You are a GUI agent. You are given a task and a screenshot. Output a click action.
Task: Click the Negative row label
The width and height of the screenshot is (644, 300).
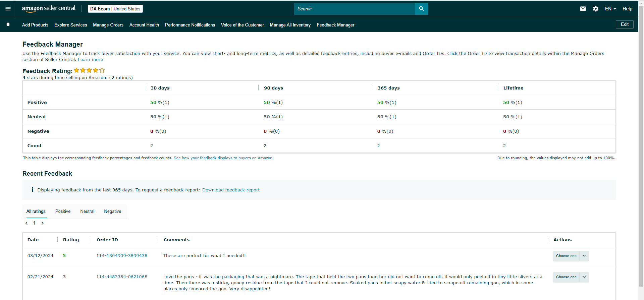pyautogui.click(x=38, y=131)
